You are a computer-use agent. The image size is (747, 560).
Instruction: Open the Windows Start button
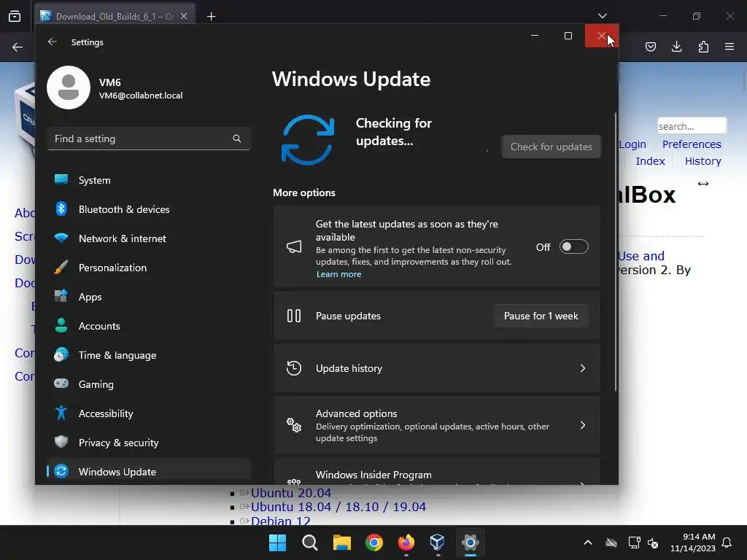pos(278,542)
